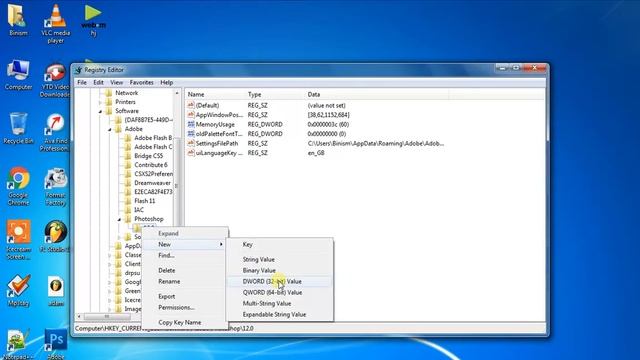The width and height of the screenshot is (640, 360).
Task: Launch FL Studio desktop shortcut
Action: [x=56, y=236]
